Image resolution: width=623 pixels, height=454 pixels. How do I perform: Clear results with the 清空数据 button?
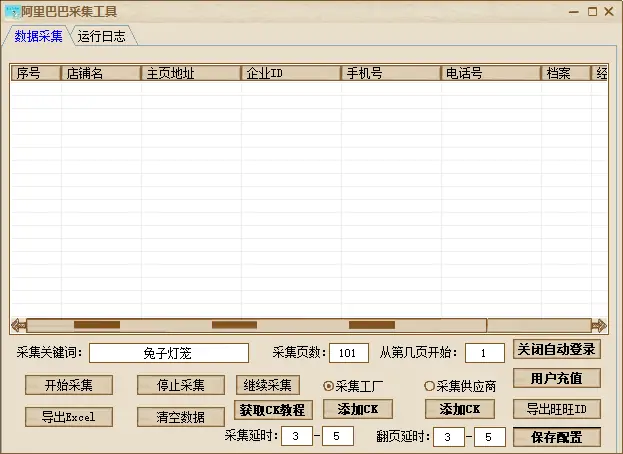pos(181,417)
